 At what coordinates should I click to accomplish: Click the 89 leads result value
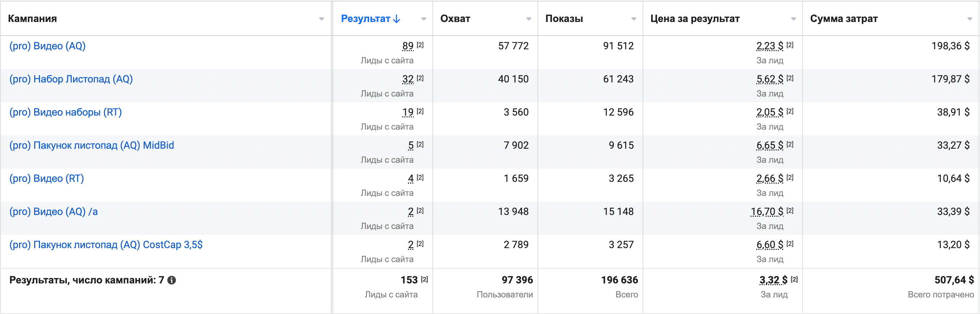pyautogui.click(x=408, y=46)
